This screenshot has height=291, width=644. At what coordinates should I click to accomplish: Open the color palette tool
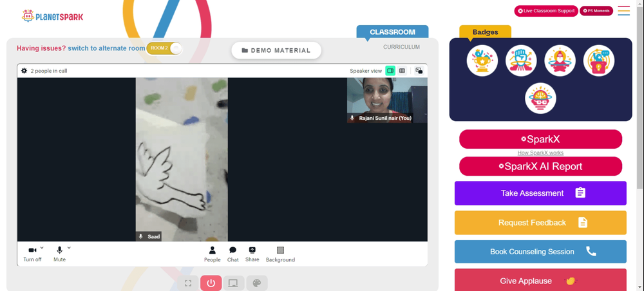257,283
